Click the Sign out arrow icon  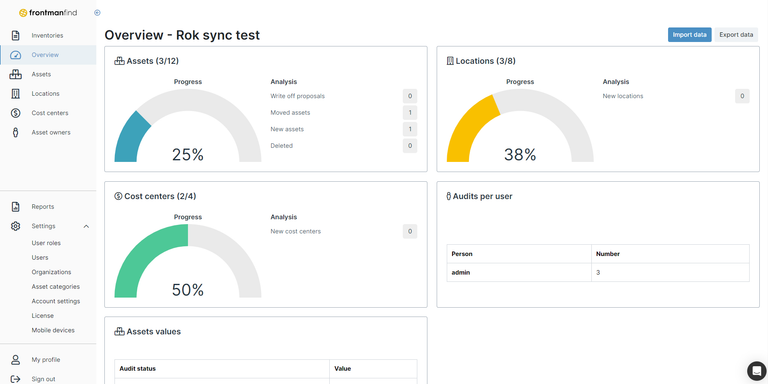pos(16,379)
